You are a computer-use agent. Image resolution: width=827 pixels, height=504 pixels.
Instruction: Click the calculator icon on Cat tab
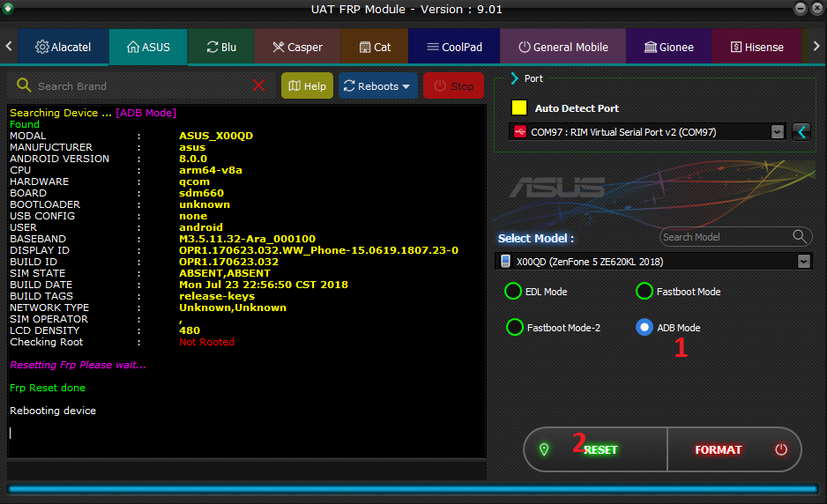[x=364, y=47]
